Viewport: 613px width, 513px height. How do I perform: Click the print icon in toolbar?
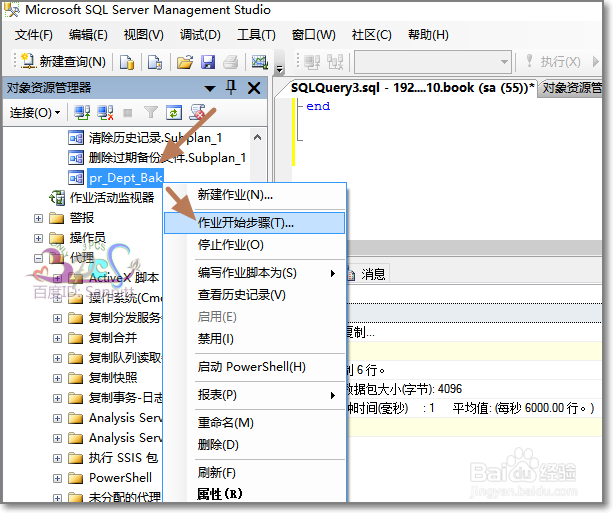[231, 62]
